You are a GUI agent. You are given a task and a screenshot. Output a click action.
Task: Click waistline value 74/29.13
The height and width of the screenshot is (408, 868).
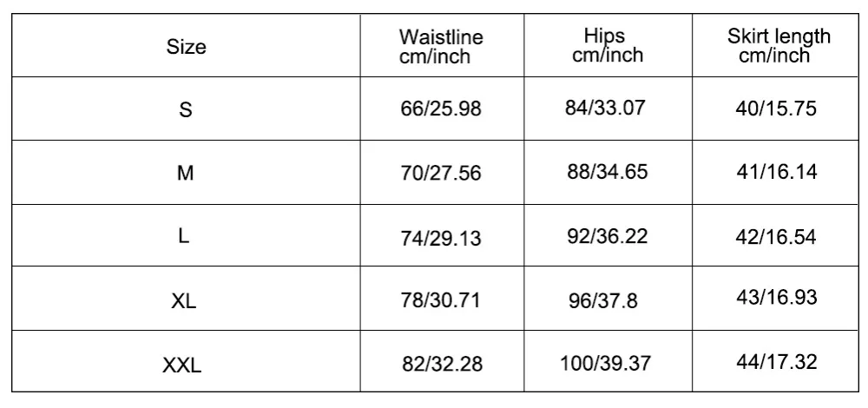pos(440,238)
